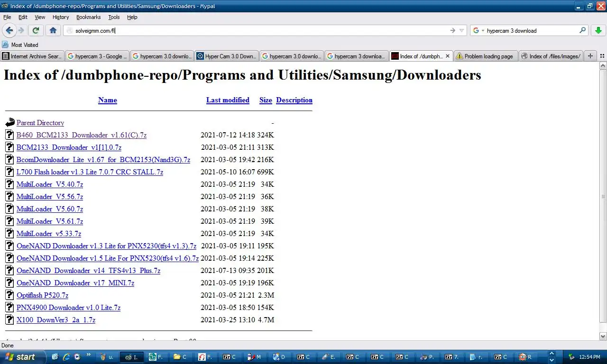Download MultiLoader_V5.56.7z
Image resolution: width=607 pixels, height=364 pixels.
[x=50, y=197]
